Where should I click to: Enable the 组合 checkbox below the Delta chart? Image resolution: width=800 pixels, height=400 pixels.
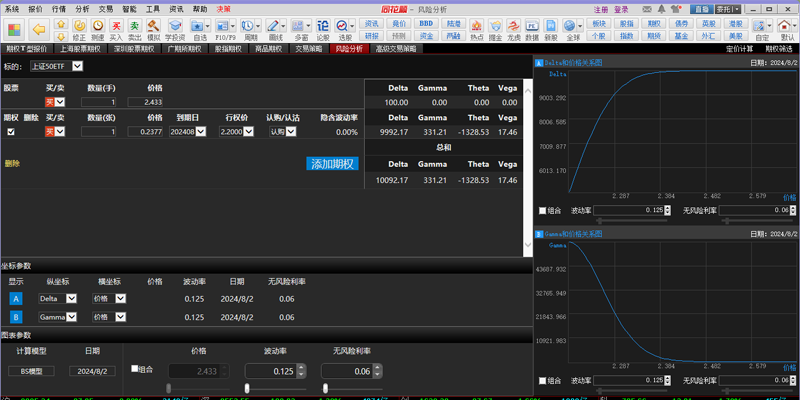click(543, 211)
